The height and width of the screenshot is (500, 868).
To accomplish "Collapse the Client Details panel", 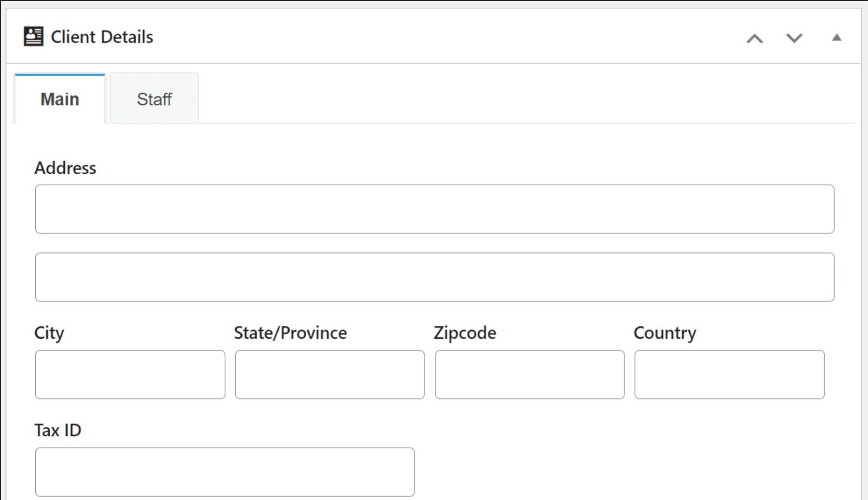I will (x=835, y=37).
